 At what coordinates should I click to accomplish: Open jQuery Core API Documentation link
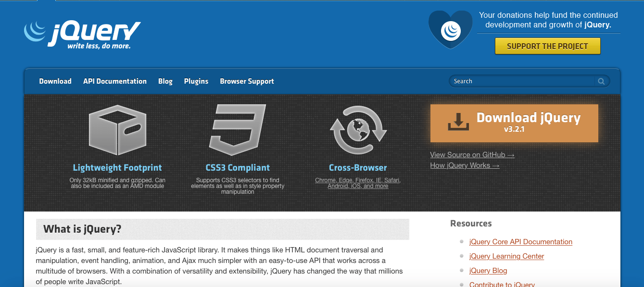click(x=521, y=242)
